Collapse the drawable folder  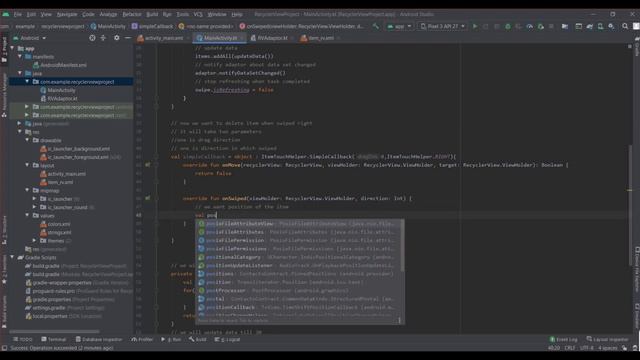coord(27,140)
